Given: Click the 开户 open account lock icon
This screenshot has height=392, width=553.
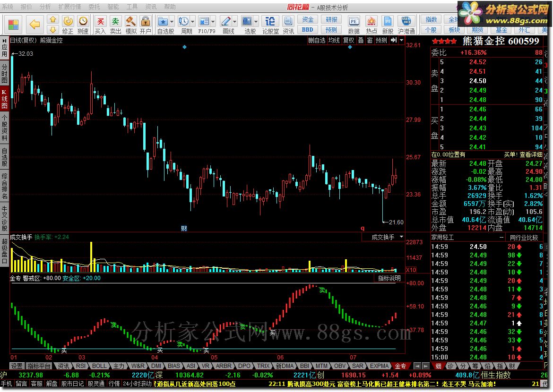Looking at the screenshot, I should [145, 25].
